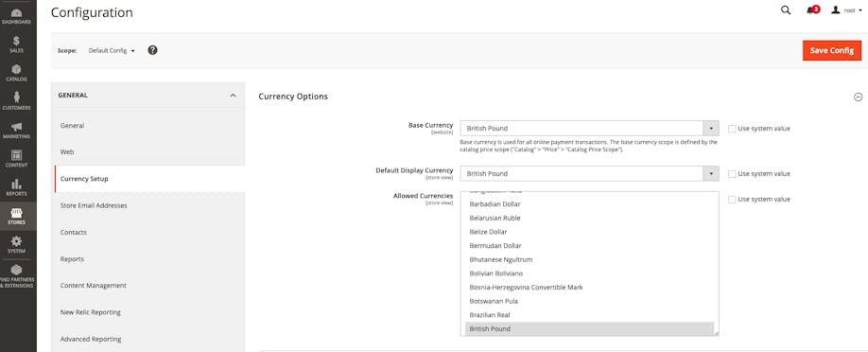Screen dimensions: 868x352
Task: Select Belarusian Ruble in Allowed Currencies
Action: click(x=589, y=218)
